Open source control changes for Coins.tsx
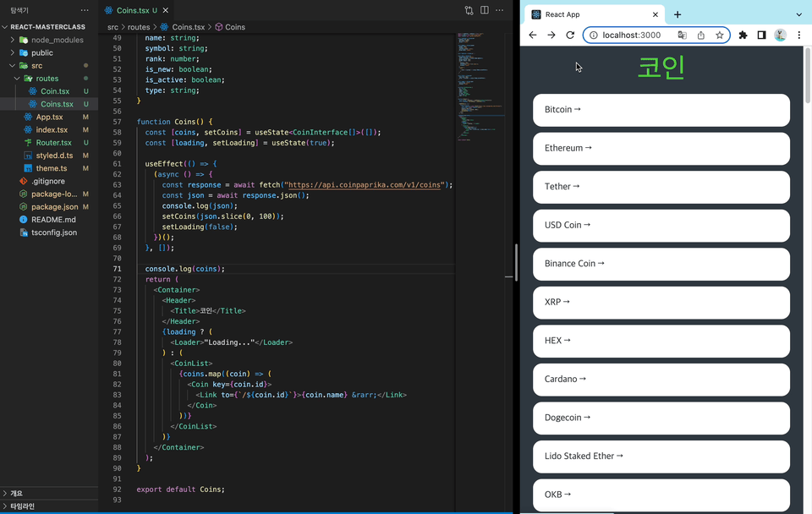Viewport: 812px width, 514px height. 469,10
